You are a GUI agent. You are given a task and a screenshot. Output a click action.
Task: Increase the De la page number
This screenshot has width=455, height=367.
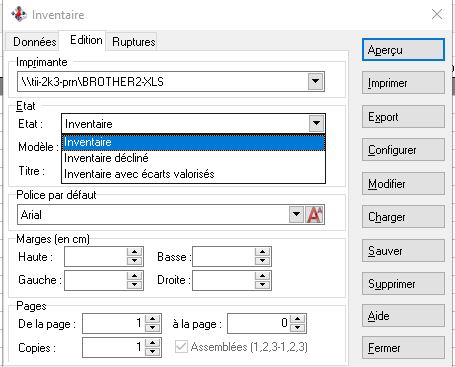(153, 319)
